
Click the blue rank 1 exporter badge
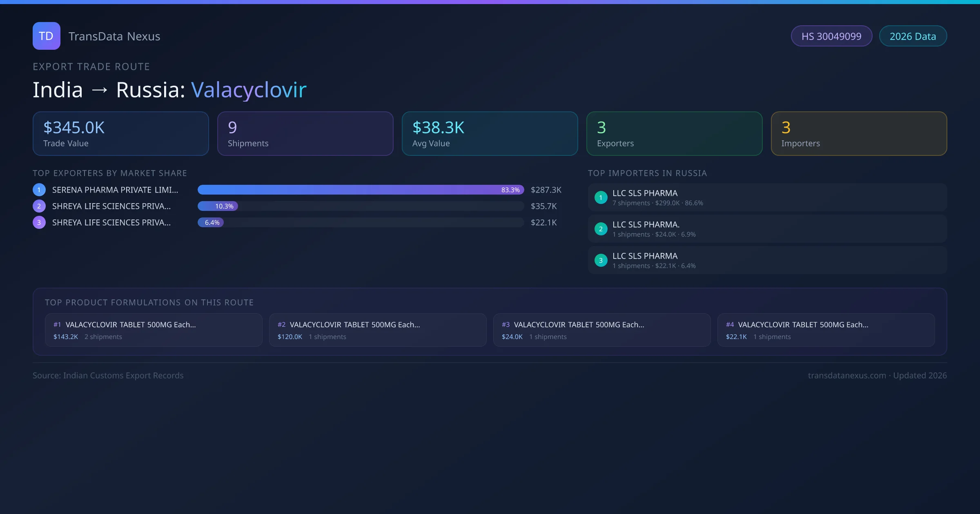pyautogui.click(x=39, y=190)
